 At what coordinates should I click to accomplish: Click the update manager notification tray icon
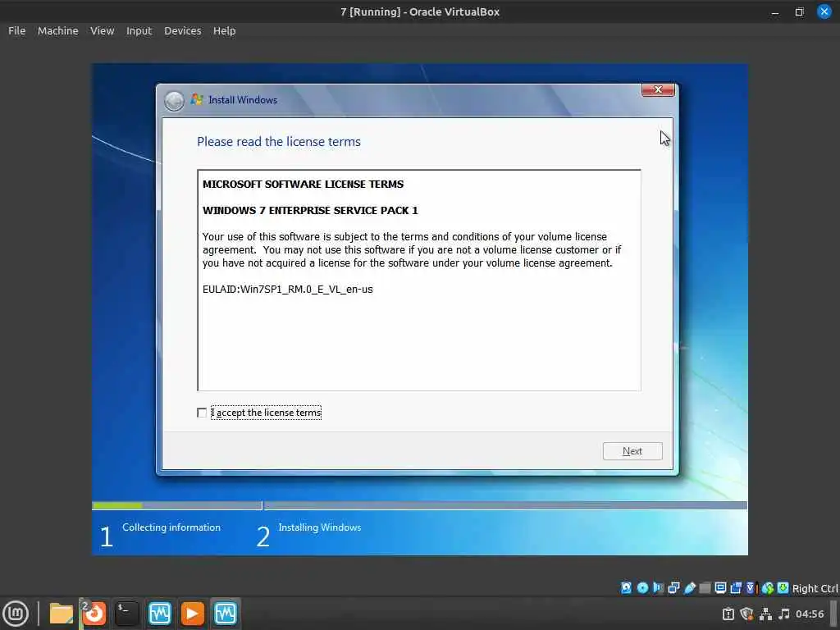click(728, 614)
